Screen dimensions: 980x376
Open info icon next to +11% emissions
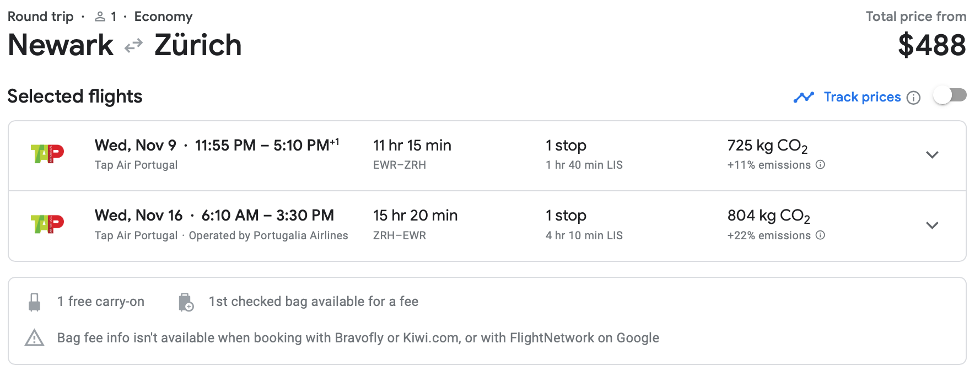pyautogui.click(x=820, y=164)
